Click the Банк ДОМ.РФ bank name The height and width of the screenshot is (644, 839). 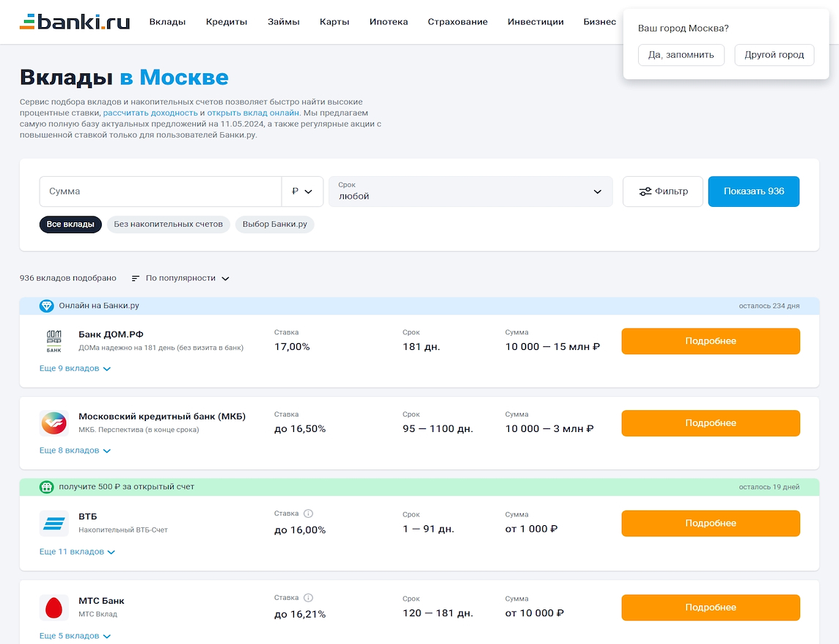coord(111,334)
